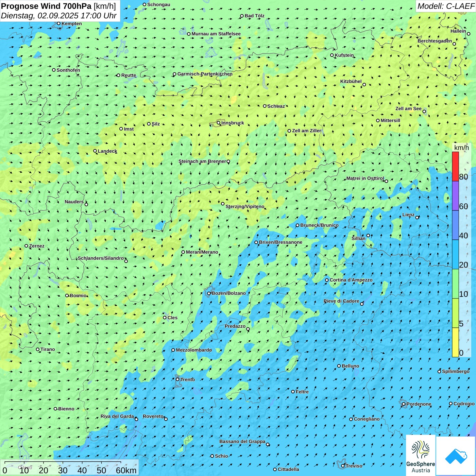
Task: Select the Kempten label
Action: 72,23
